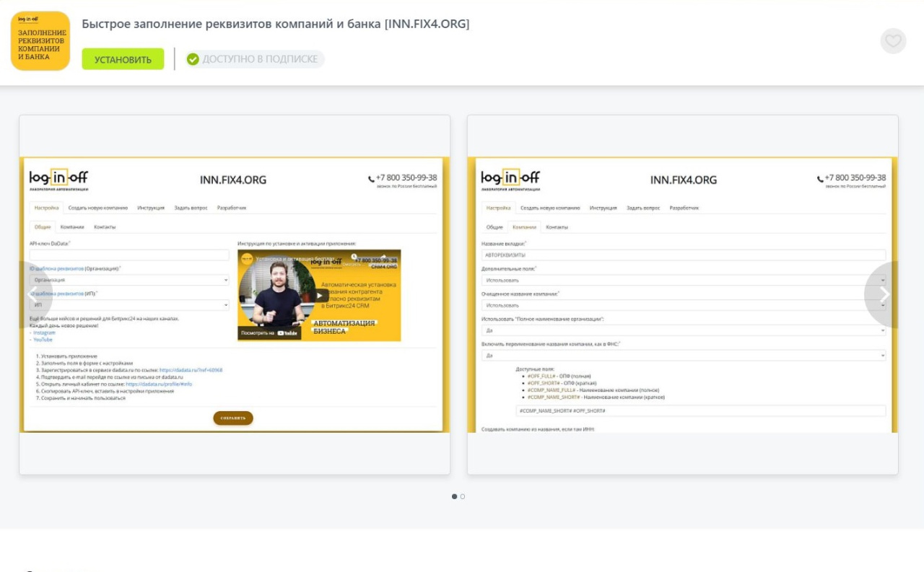This screenshot has height=572, width=924.
Task: Open the "Включить переименование названия компании" dropdown
Action: (x=683, y=356)
